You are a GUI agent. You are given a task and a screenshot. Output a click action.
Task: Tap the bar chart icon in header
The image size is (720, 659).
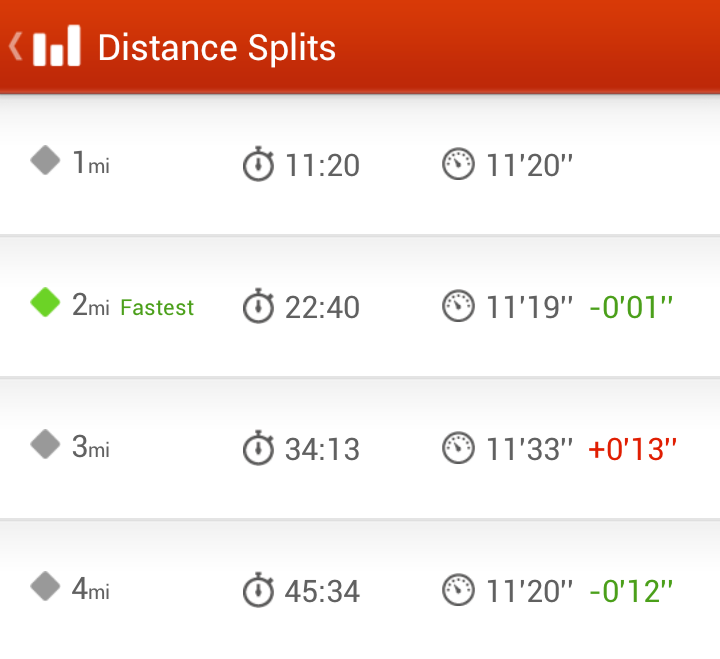[56, 47]
